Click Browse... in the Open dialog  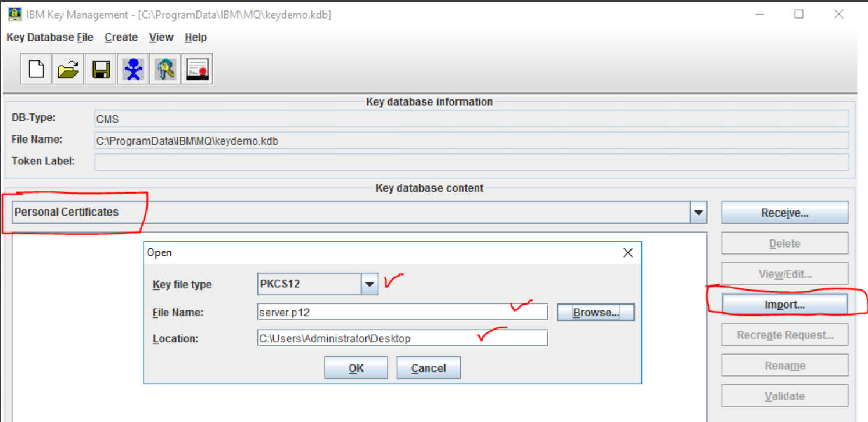(x=596, y=312)
